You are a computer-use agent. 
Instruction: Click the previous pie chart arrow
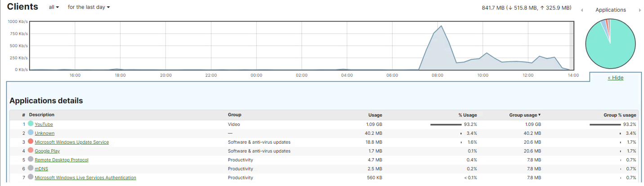click(582, 10)
